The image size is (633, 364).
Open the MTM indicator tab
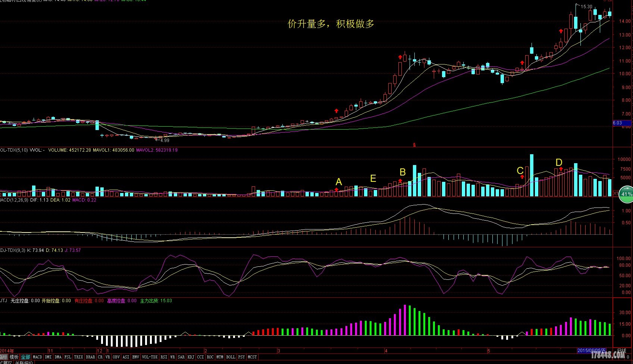click(220, 357)
